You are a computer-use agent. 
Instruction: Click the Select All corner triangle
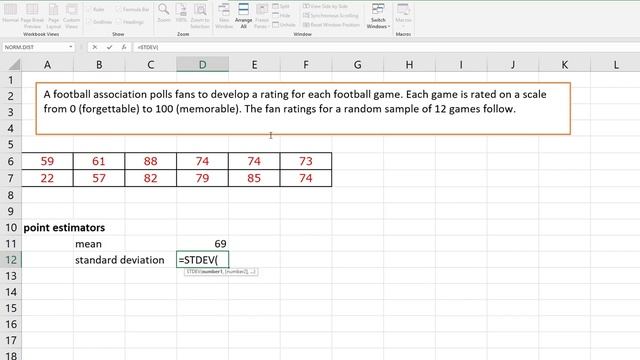point(15,64)
